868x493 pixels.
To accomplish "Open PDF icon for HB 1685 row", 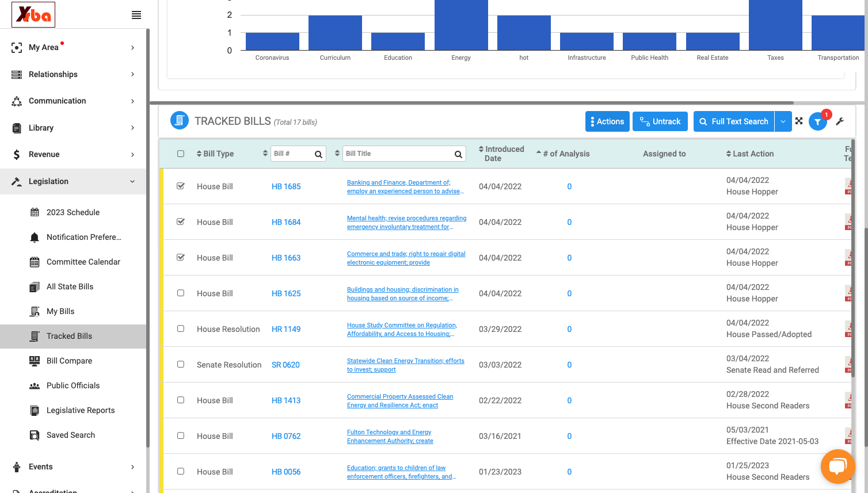I will click(x=848, y=186).
